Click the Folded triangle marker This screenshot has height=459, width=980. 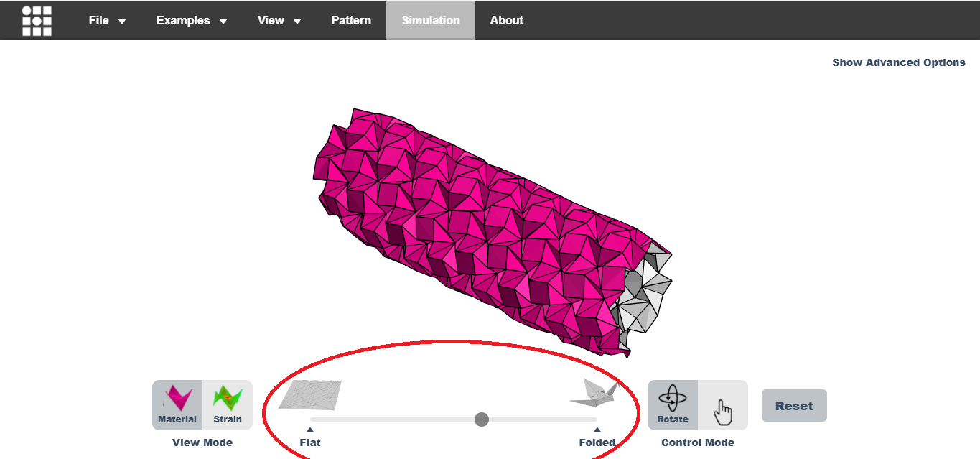pos(597,430)
